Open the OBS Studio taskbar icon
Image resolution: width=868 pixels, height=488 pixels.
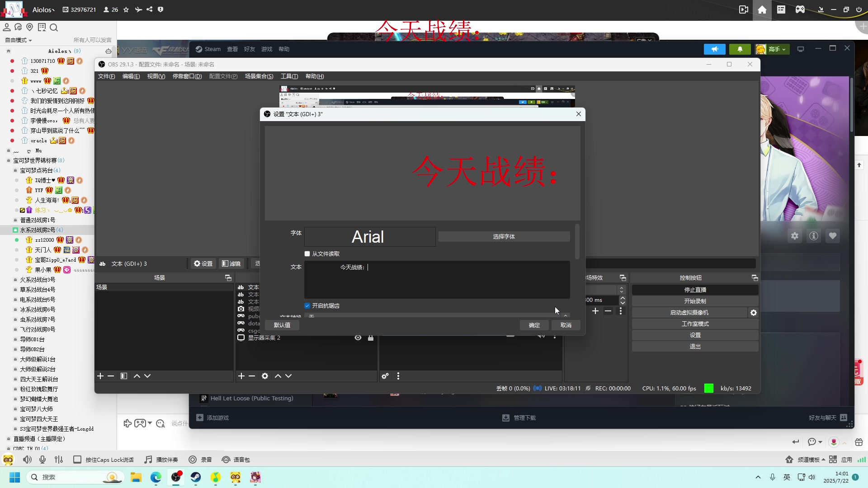click(176, 477)
